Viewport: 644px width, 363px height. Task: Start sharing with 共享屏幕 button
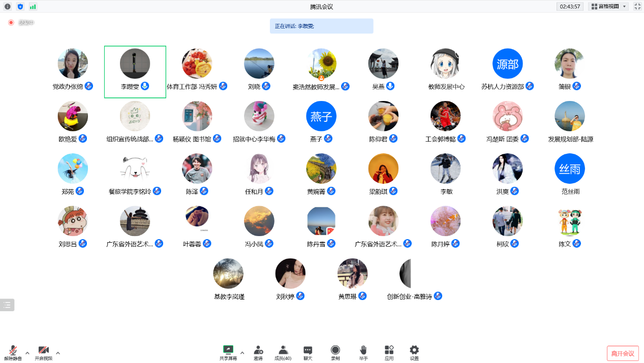(228, 352)
